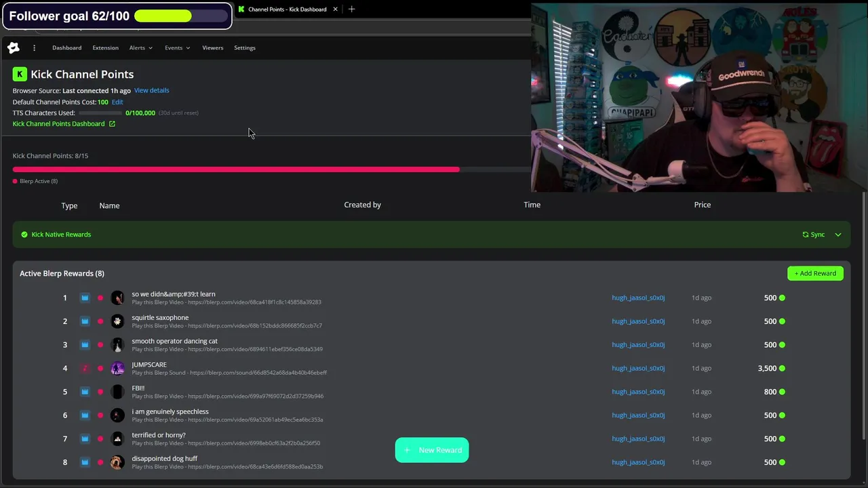The height and width of the screenshot is (488, 868).
Task: Click the Created by column header
Action: [362, 205]
